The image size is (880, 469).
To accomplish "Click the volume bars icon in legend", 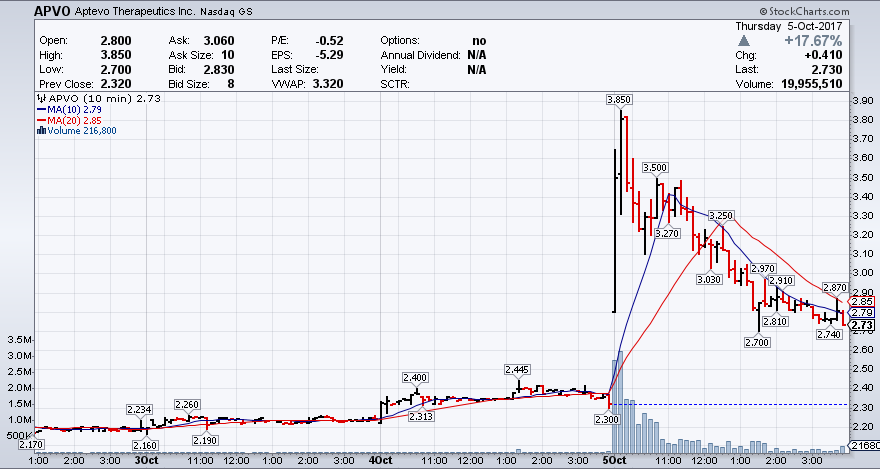I will click(x=40, y=130).
